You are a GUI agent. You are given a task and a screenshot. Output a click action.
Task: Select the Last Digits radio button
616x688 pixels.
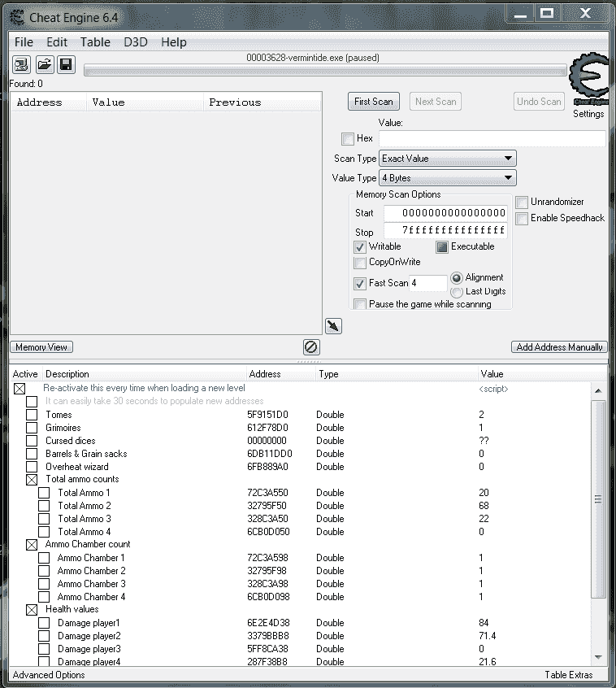point(457,292)
